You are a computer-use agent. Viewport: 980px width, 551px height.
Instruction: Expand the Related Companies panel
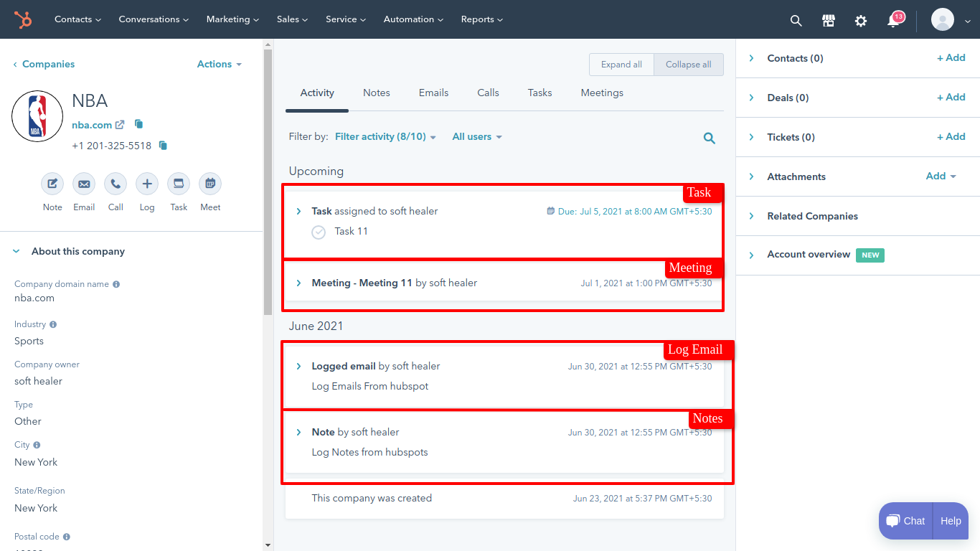751,216
